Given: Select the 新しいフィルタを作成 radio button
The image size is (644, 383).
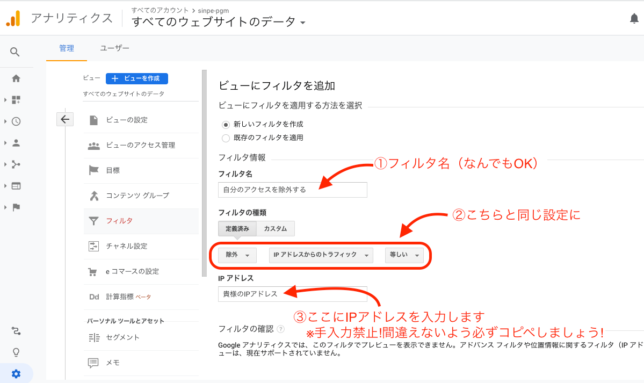Looking at the screenshot, I should point(225,124).
